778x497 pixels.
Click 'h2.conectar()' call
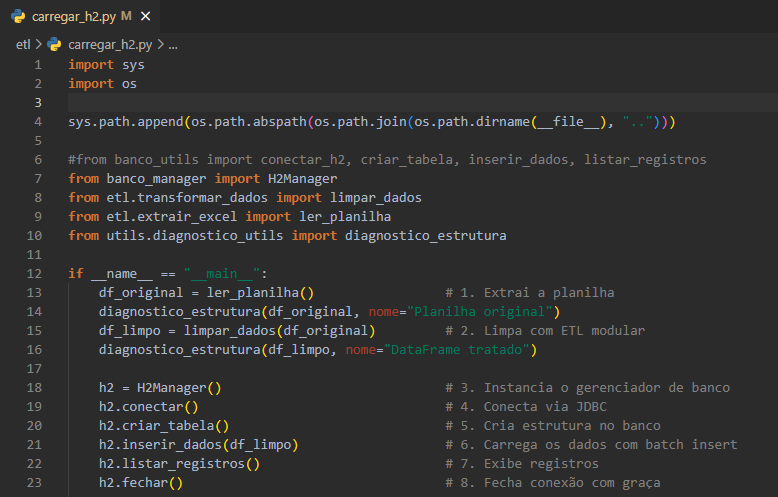(x=149, y=407)
